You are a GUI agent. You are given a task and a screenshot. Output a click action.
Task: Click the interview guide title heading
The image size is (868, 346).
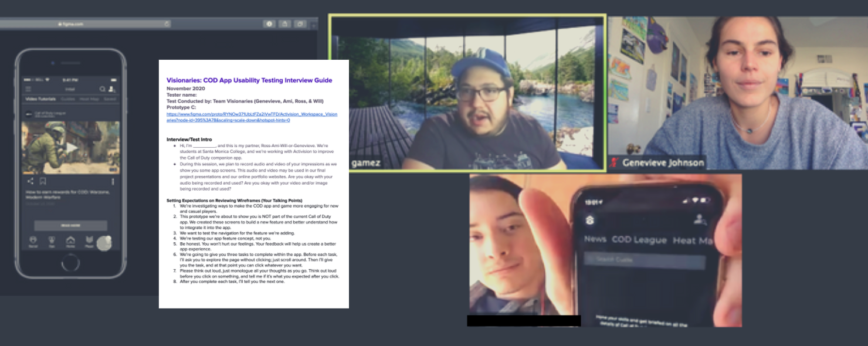249,80
